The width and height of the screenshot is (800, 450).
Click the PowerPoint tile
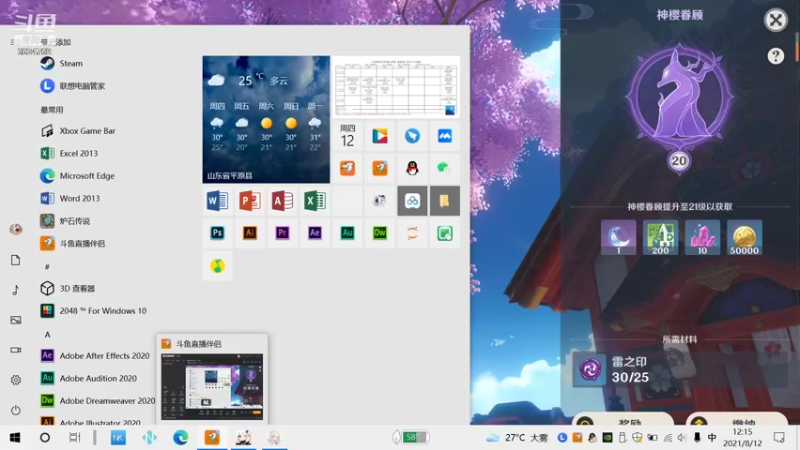[x=249, y=201]
